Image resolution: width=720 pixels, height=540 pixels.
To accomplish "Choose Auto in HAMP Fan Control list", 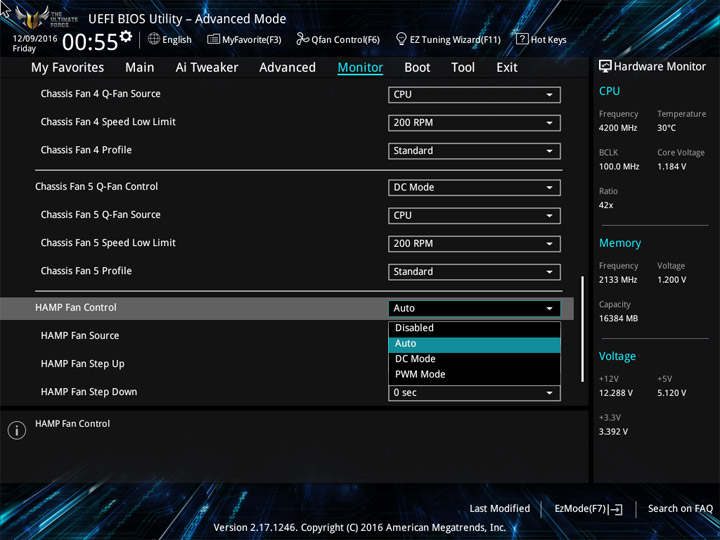I will [x=474, y=344].
